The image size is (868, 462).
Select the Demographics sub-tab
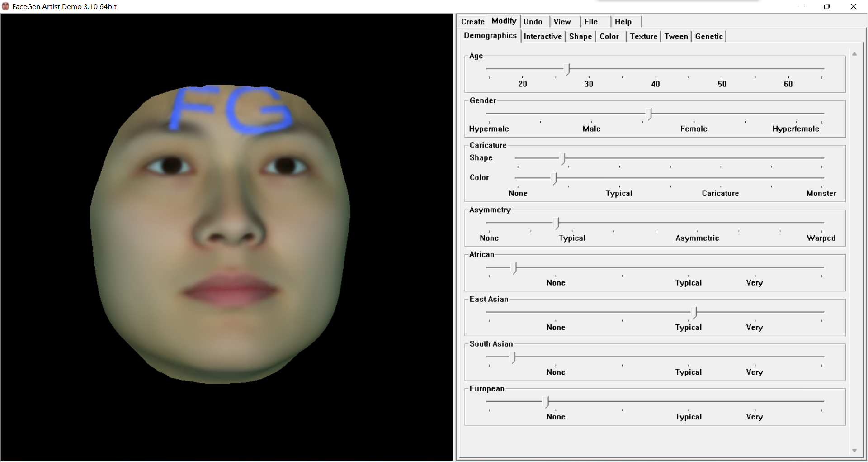pos(490,35)
